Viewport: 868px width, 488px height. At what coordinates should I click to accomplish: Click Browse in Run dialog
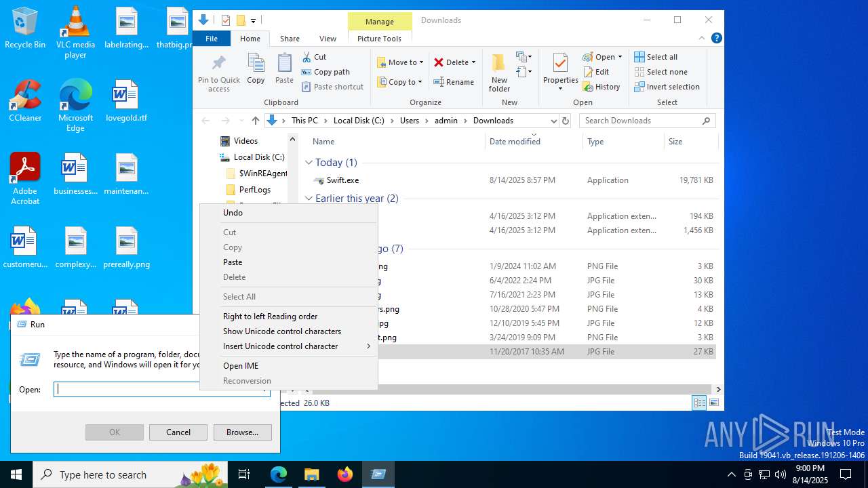[x=242, y=432]
